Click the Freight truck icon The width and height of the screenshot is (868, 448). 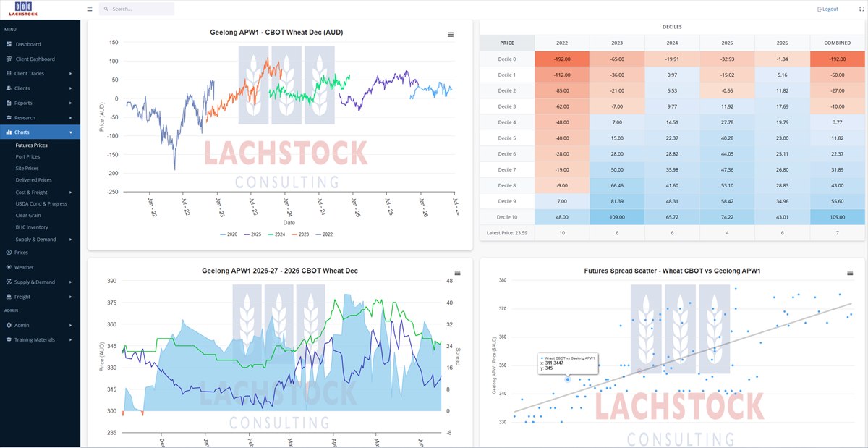[x=9, y=297]
